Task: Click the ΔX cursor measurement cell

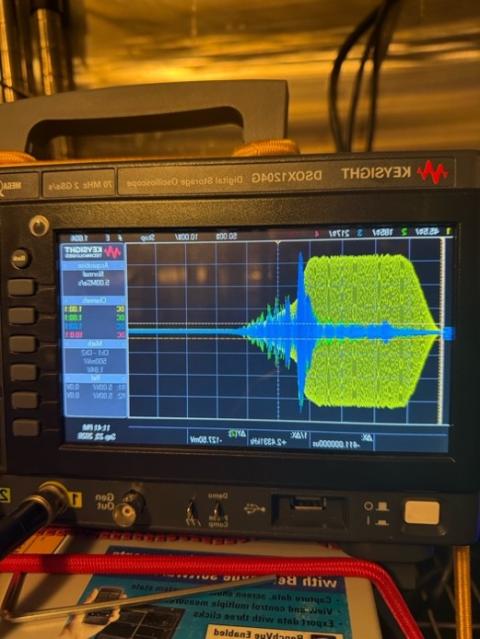Action: (x=341, y=441)
